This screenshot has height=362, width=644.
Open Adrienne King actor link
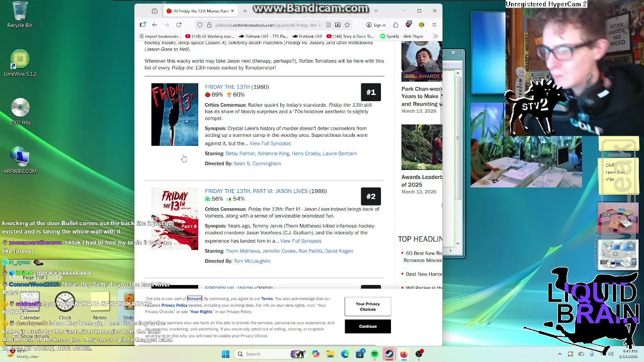point(273,153)
